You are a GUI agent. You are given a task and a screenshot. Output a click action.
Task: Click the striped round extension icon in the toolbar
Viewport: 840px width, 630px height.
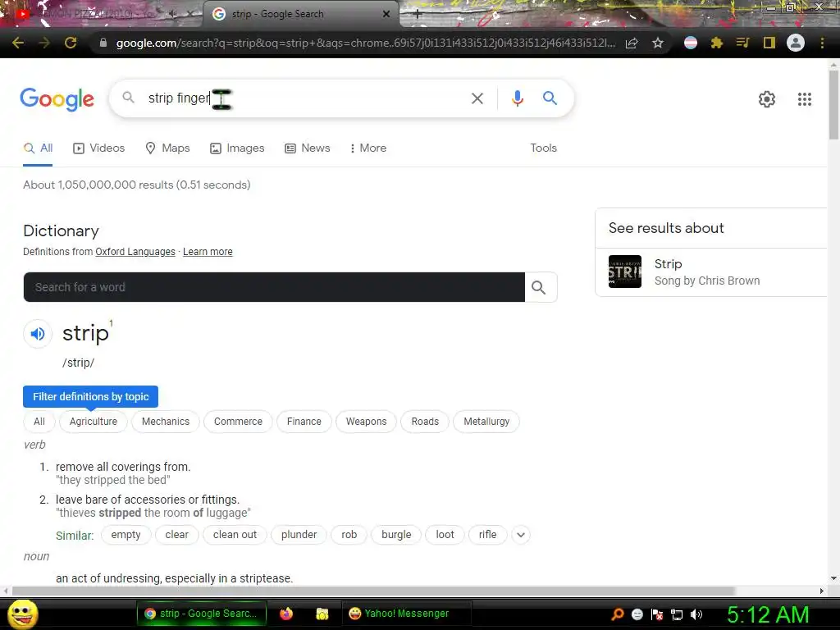click(691, 43)
